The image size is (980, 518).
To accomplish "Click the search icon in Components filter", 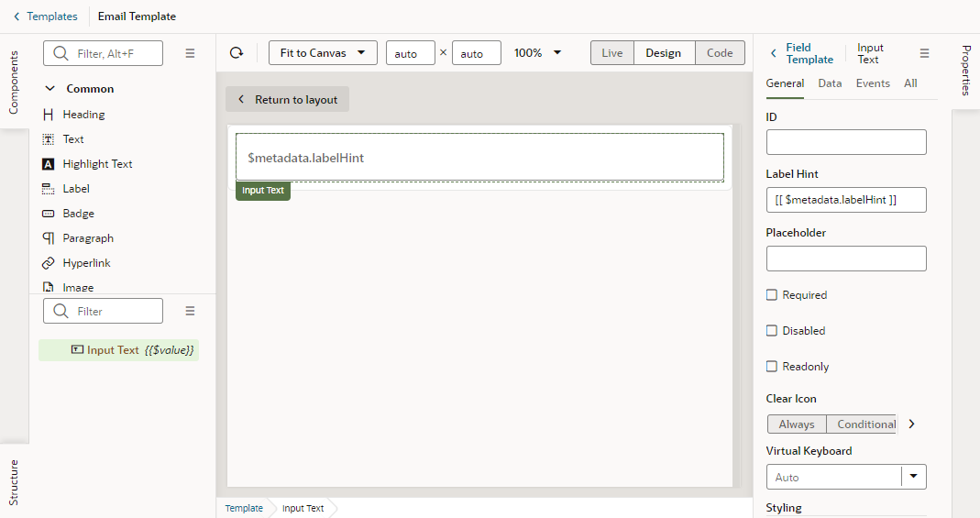I will pos(61,54).
